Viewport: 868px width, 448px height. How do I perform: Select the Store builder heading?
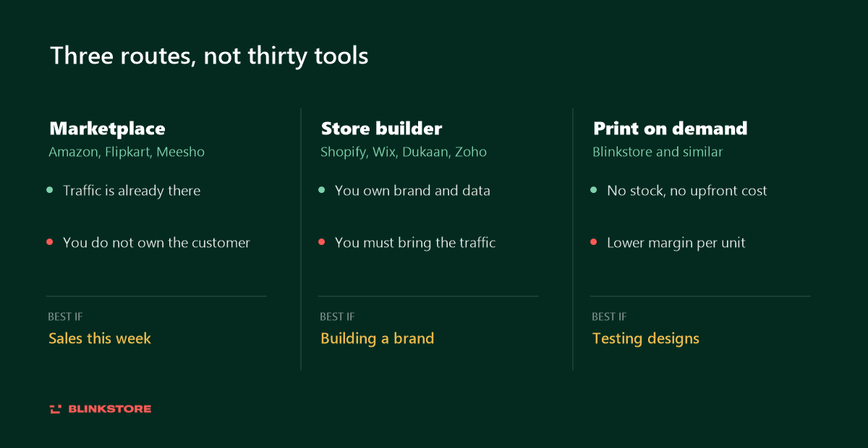tap(381, 129)
